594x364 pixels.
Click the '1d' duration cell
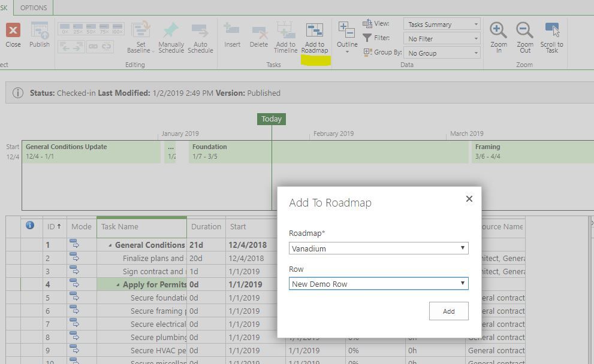206,272
